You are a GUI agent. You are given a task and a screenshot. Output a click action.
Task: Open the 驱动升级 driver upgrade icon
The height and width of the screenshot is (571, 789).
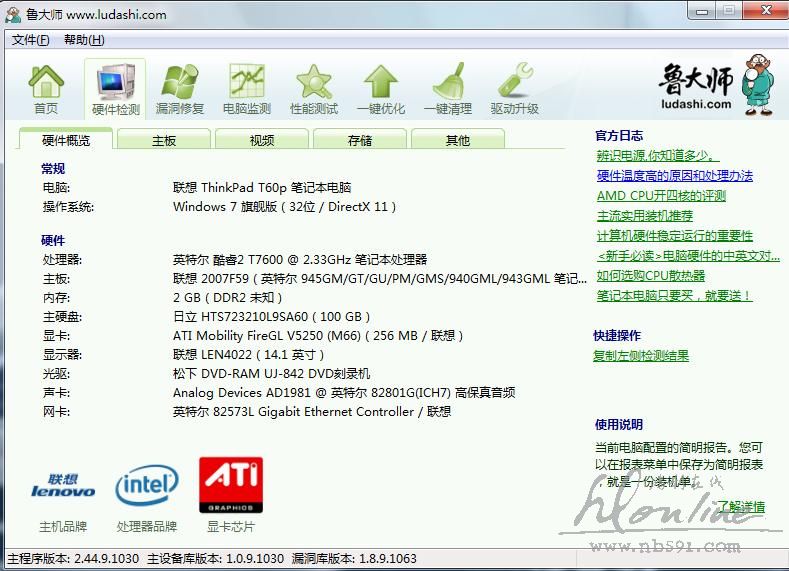pos(514,88)
